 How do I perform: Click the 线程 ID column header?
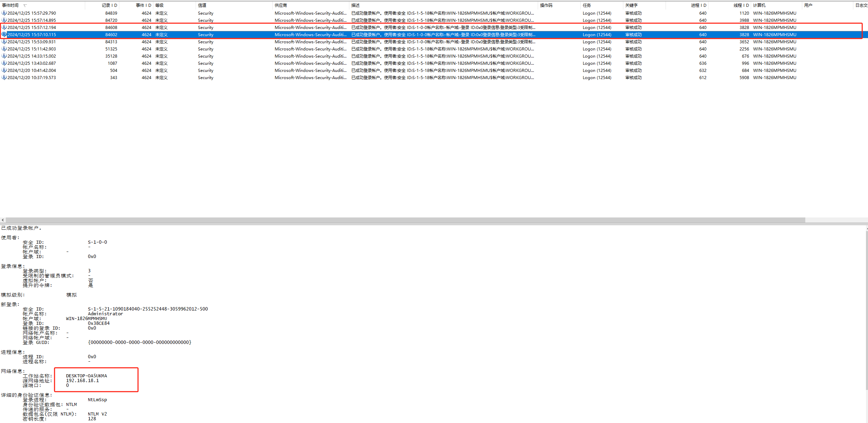coord(741,5)
